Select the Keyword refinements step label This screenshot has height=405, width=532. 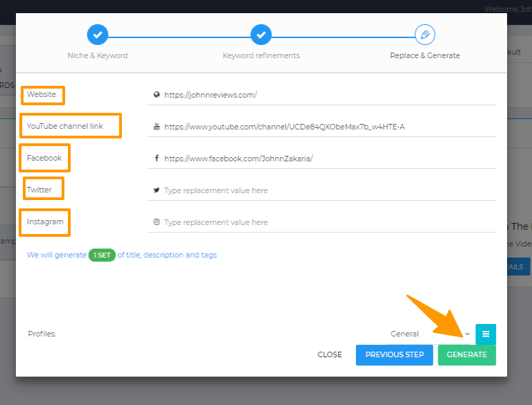click(x=261, y=55)
